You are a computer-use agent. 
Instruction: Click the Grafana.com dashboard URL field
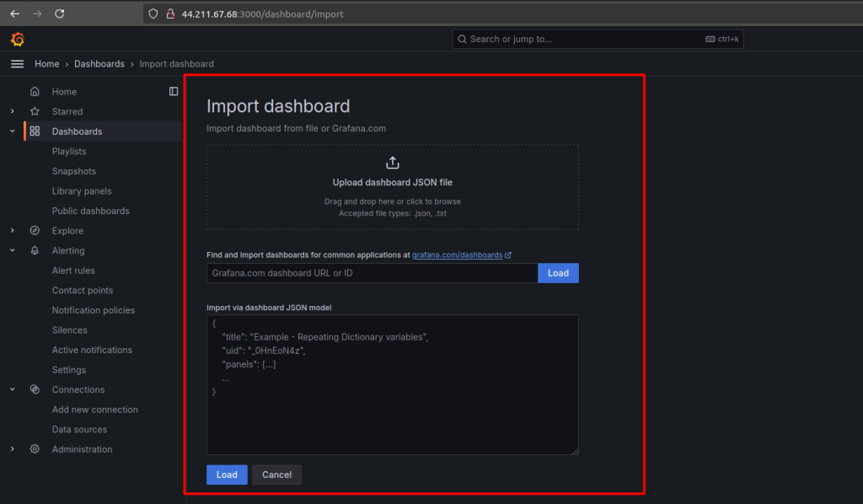click(x=371, y=272)
